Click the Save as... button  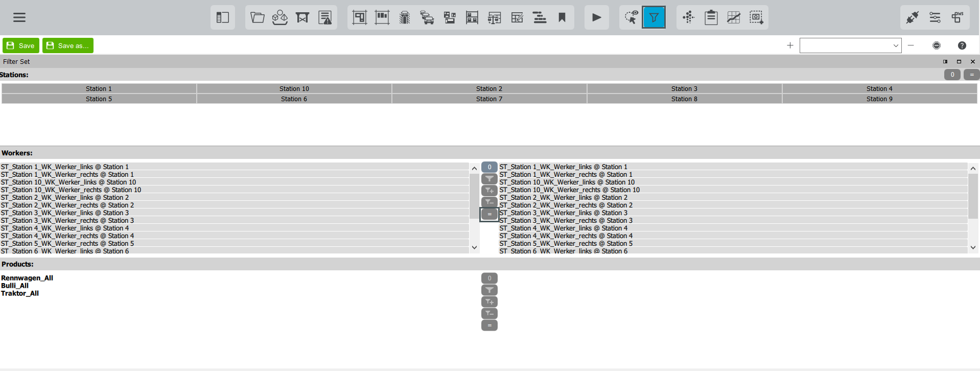(x=68, y=45)
